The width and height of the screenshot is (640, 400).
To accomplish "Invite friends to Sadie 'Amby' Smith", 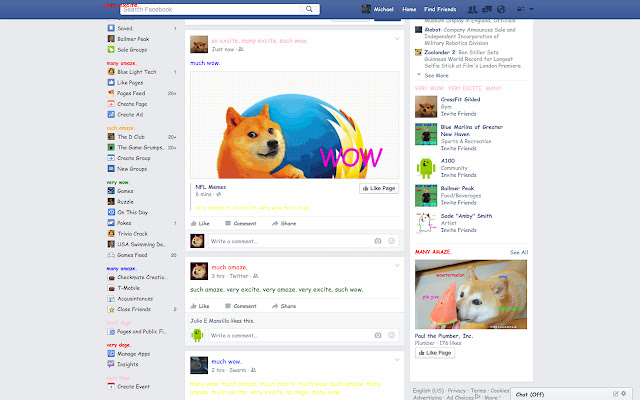I will tap(458, 230).
